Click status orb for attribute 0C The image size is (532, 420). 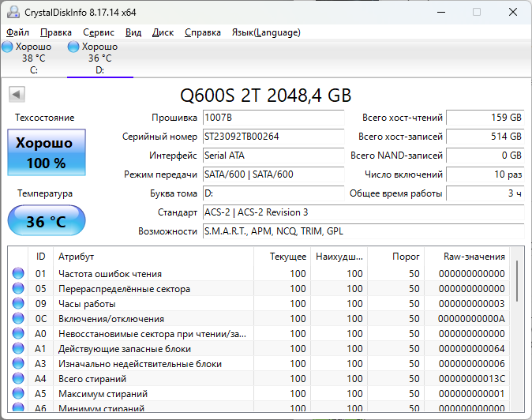click(18, 318)
